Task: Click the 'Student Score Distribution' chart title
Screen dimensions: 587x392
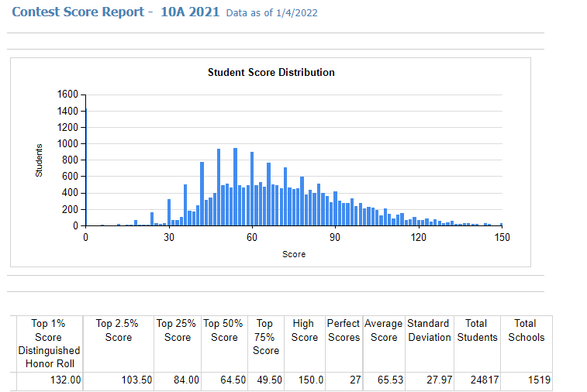Action: click(271, 72)
